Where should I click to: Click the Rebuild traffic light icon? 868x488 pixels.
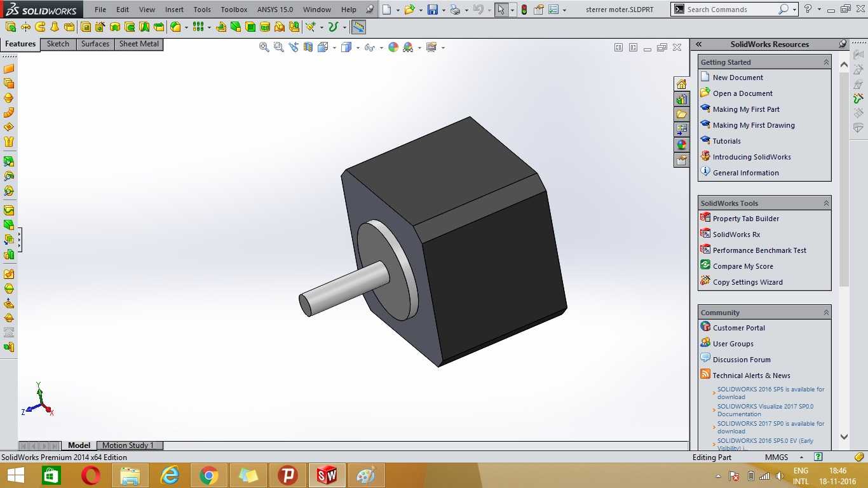point(524,10)
